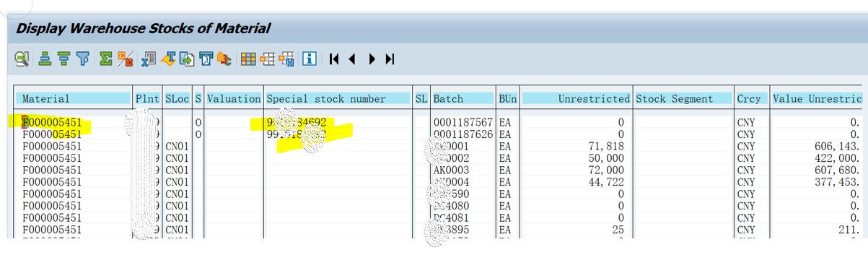Select the Batch column header

tap(463, 99)
